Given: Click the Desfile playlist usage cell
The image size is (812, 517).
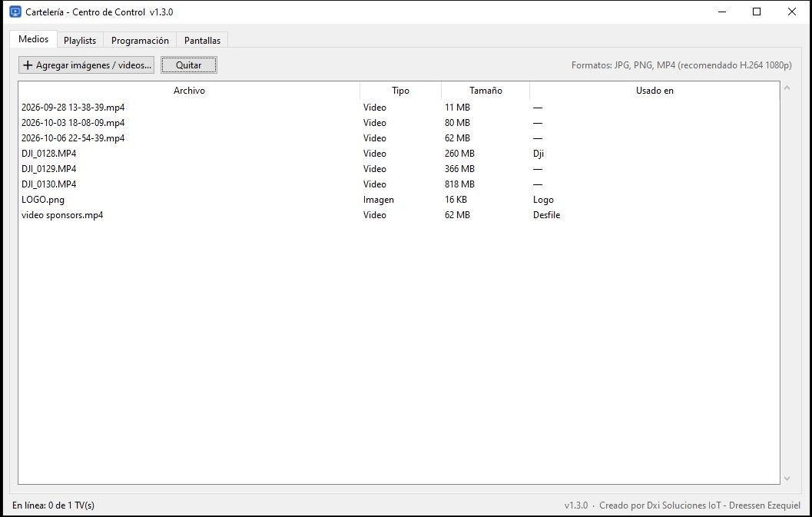Looking at the screenshot, I should [x=546, y=215].
